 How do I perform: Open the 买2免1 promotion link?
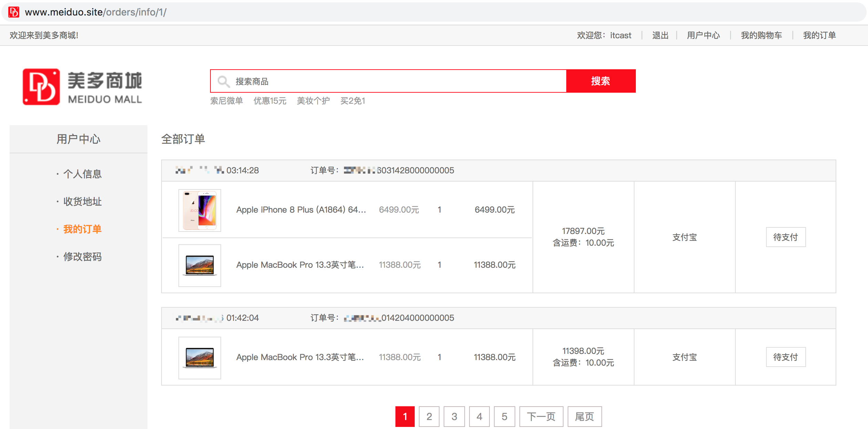[x=353, y=101]
